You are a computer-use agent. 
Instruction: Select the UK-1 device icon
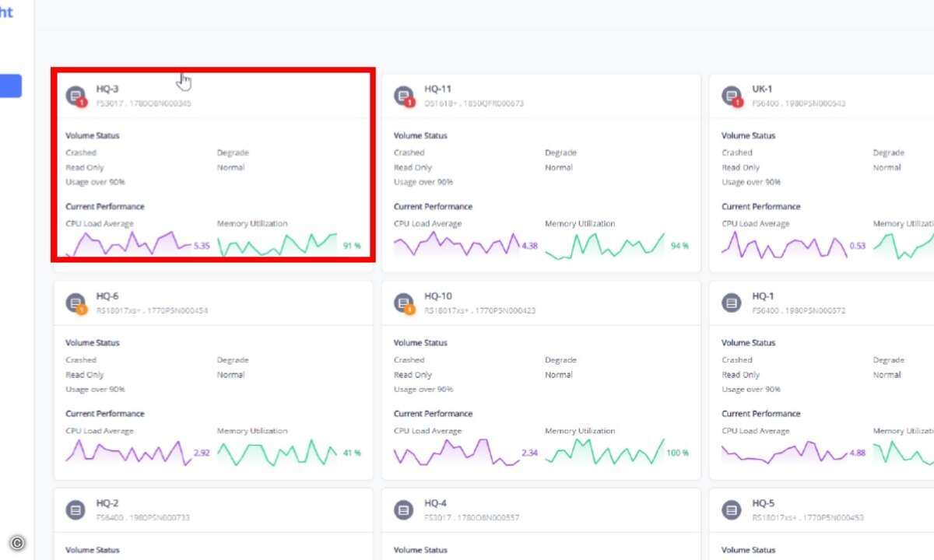pos(732,96)
